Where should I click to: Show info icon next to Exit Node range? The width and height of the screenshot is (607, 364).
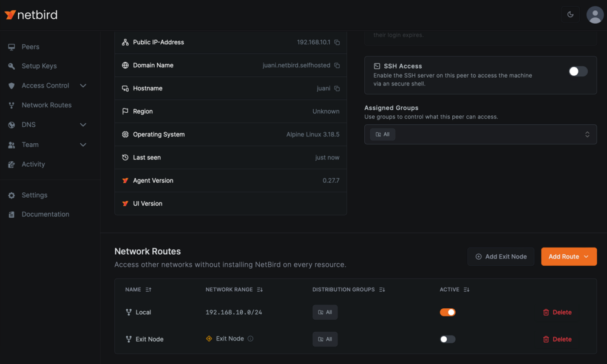(x=251, y=339)
